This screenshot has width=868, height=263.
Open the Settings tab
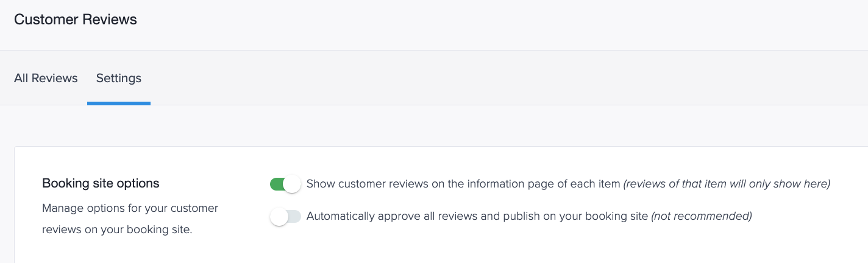119,78
